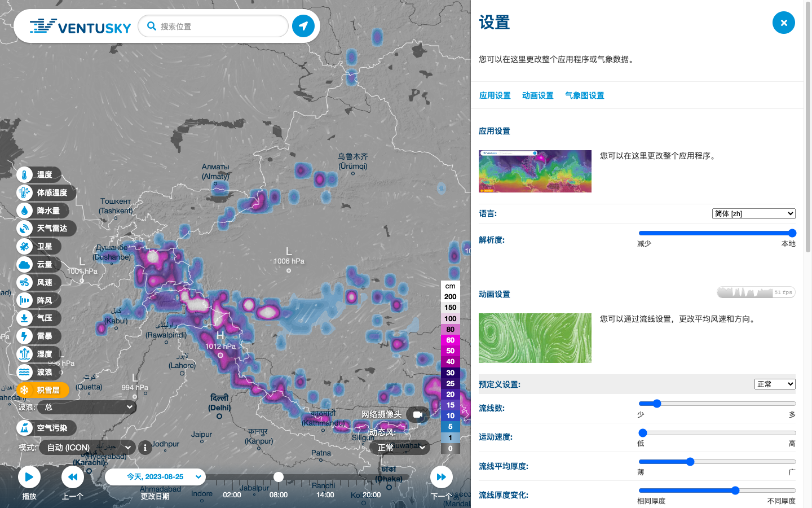This screenshot has height=508, width=812.
Task: Open the 模式 model dropdown 自动 (ICON)
Action: point(87,448)
